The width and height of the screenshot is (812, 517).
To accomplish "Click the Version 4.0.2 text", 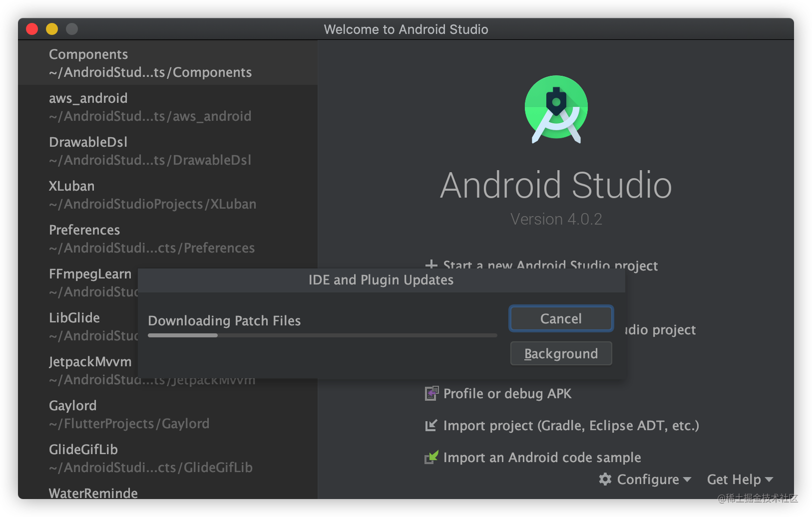I will click(x=556, y=219).
